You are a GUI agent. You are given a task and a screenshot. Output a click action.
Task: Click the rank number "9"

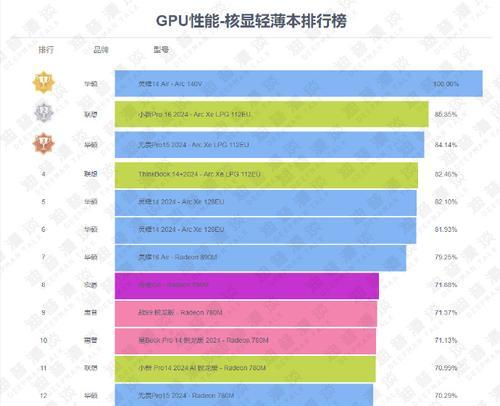tap(43, 312)
